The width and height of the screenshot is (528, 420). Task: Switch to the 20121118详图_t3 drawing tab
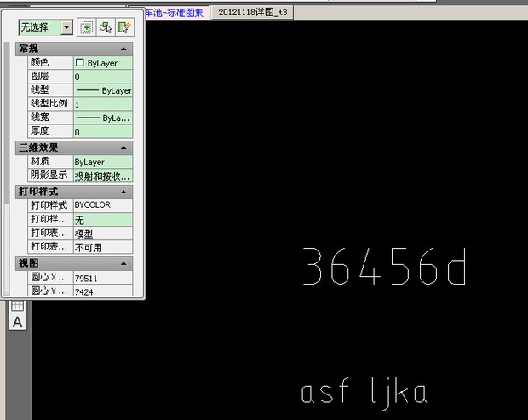coord(253,13)
